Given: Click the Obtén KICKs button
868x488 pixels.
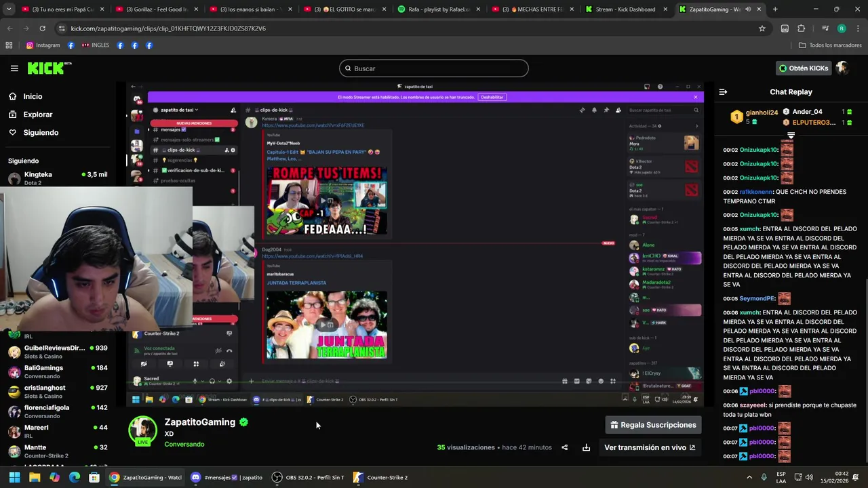Looking at the screenshot, I should [804, 68].
